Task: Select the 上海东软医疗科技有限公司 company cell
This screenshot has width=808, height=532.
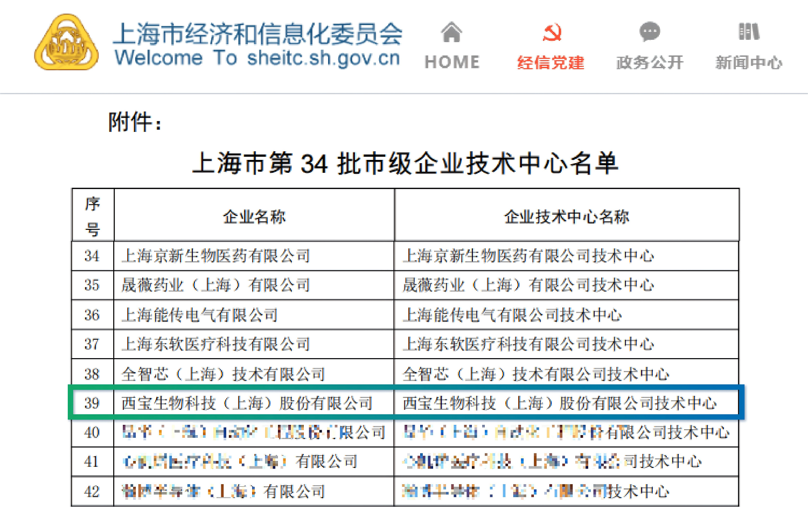Action: pos(215,344)
